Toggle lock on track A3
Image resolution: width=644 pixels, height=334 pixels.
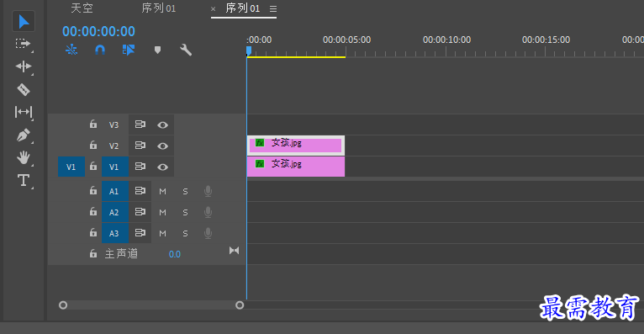(93, 232)
